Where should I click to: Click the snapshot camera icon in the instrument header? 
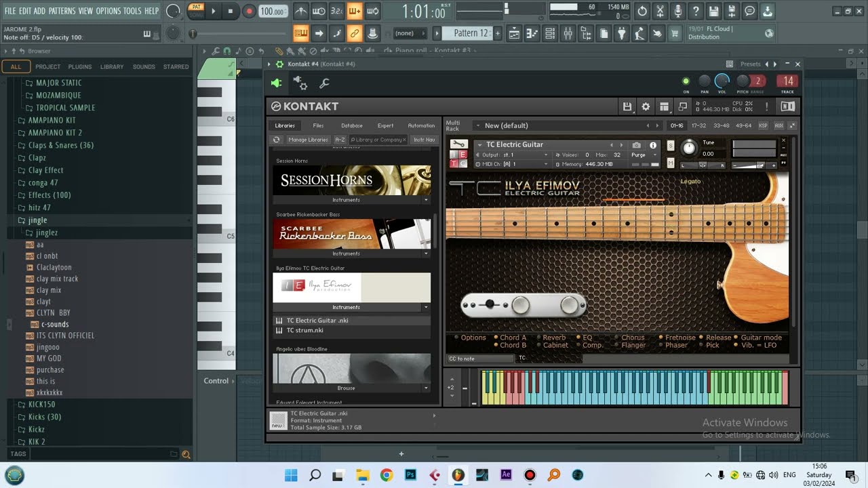tap(636, 145)
